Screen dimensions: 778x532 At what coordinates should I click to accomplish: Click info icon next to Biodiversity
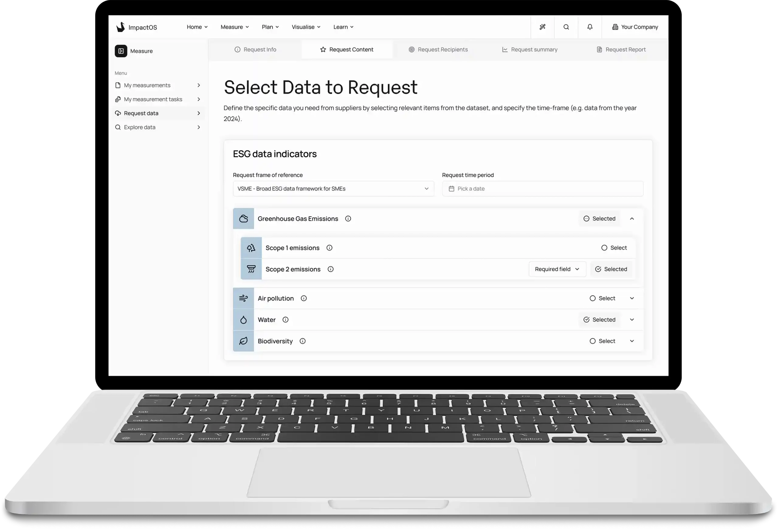[302, 341]
